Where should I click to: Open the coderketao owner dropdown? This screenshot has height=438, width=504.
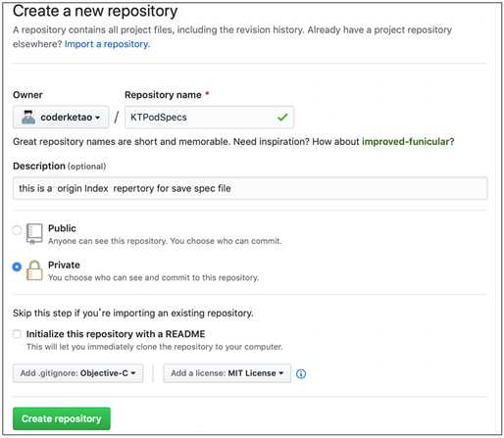[x=61, y=117]
